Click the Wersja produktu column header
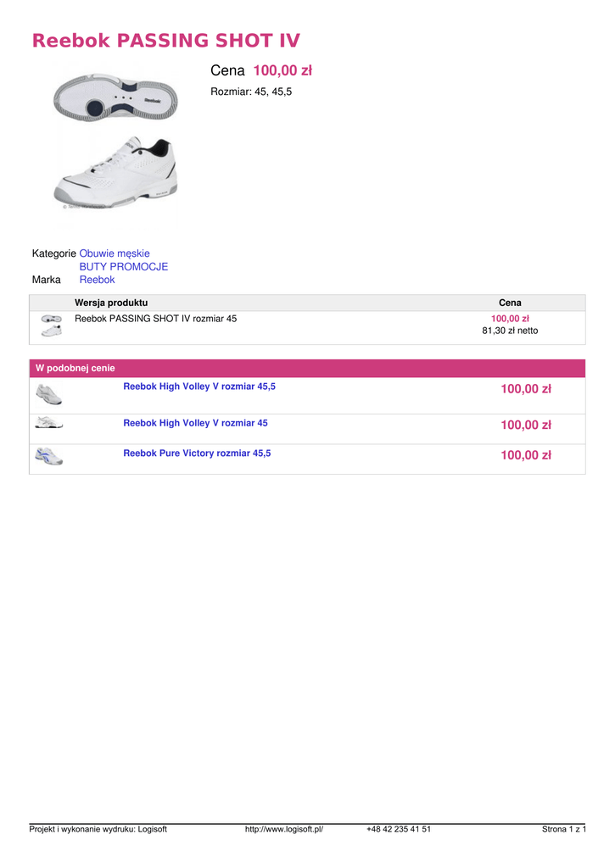This screenshot has height=868, width=615. point(111,303)
